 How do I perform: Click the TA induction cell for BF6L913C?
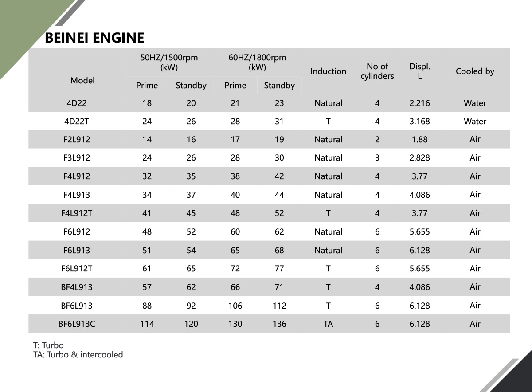[x=328, y=324]
